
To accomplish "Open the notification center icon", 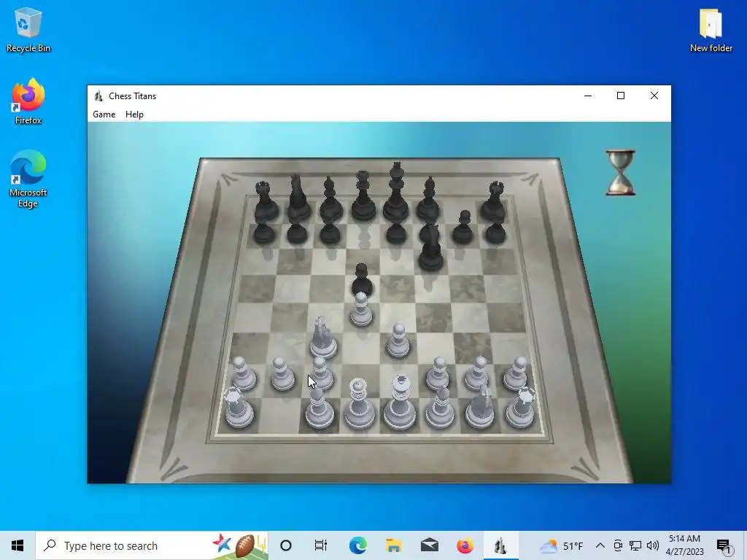I will (x=724, y=545).
